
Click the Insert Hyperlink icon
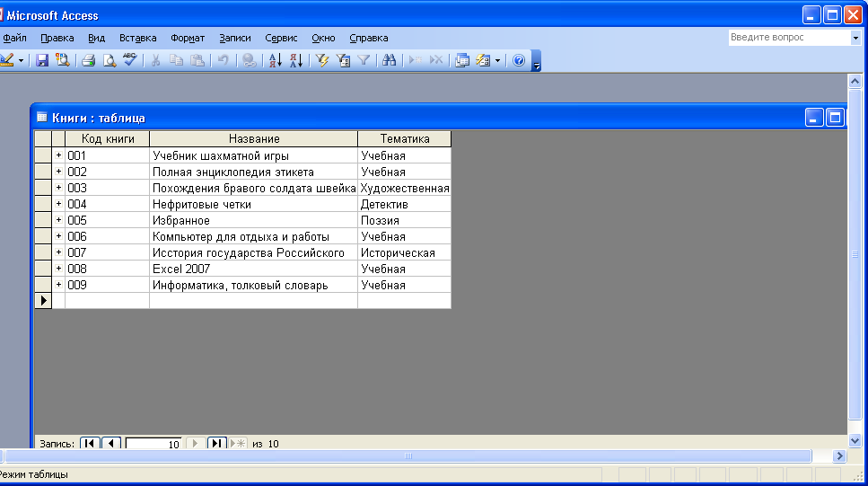(250, 60)
